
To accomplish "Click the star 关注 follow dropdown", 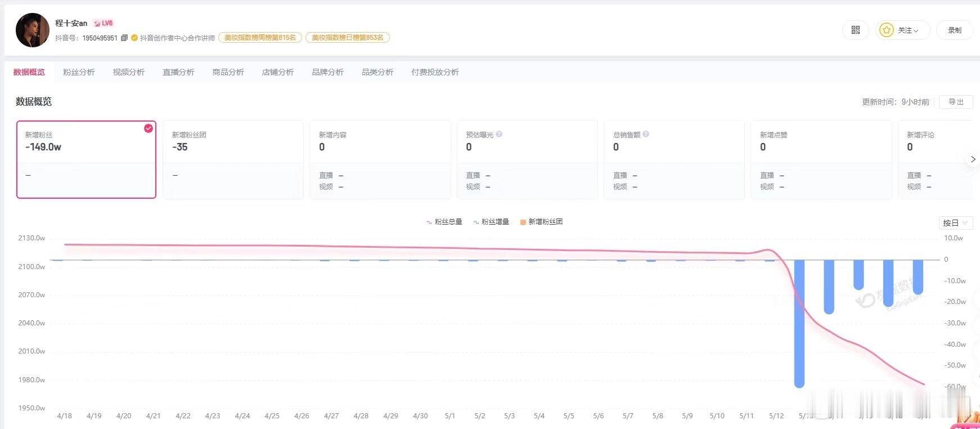I will point(902,30).
